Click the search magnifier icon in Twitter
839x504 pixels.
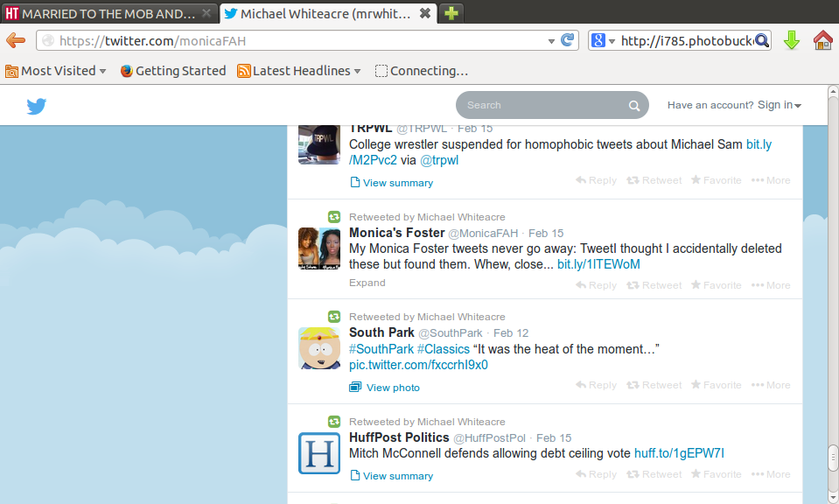click(x=634, y=105)
